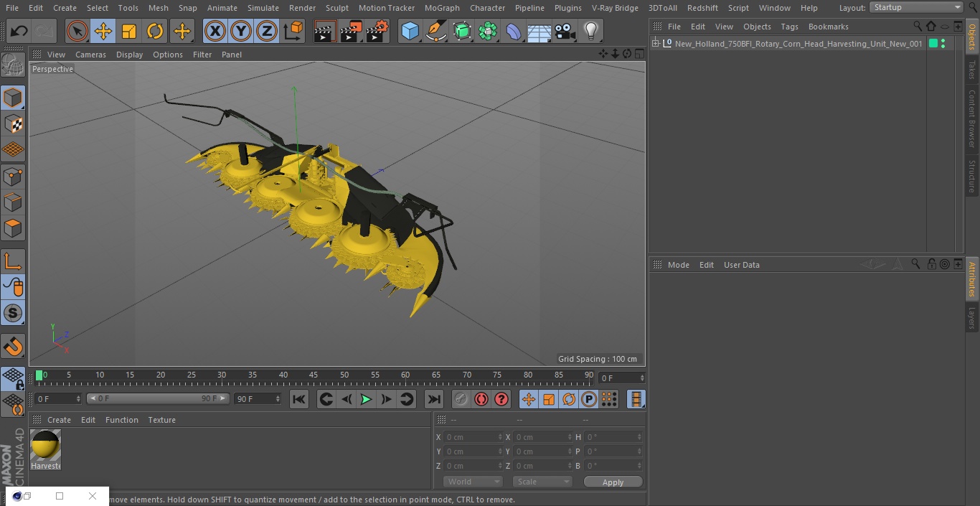Activate the Move tool
The image size is (980, 506).
click(103, 31)
